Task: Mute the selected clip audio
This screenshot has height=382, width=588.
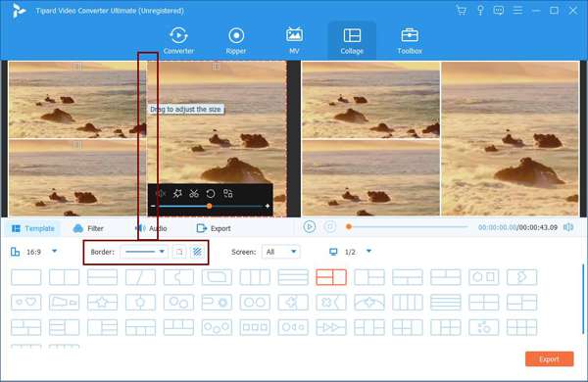Action: coord(161,193)
